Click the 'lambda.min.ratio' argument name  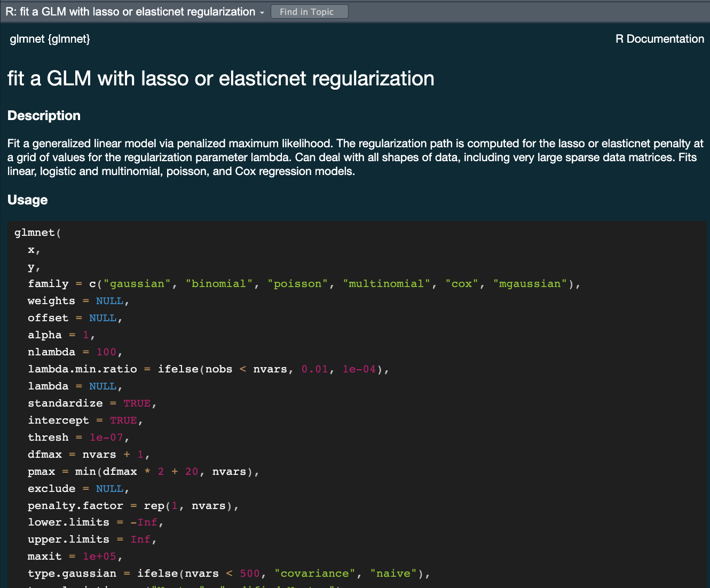pyautogui.click(x=82, y=369)
